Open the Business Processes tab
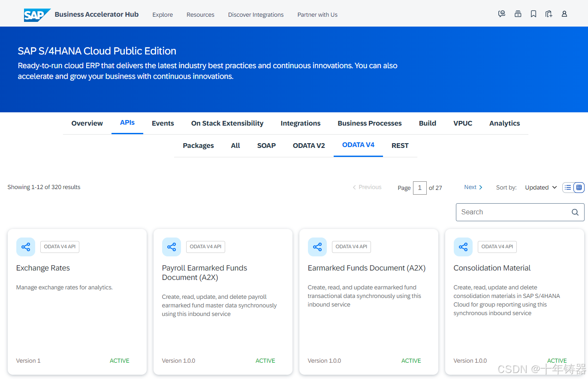Viewport: 588px width, 379px height. (370, 123)
